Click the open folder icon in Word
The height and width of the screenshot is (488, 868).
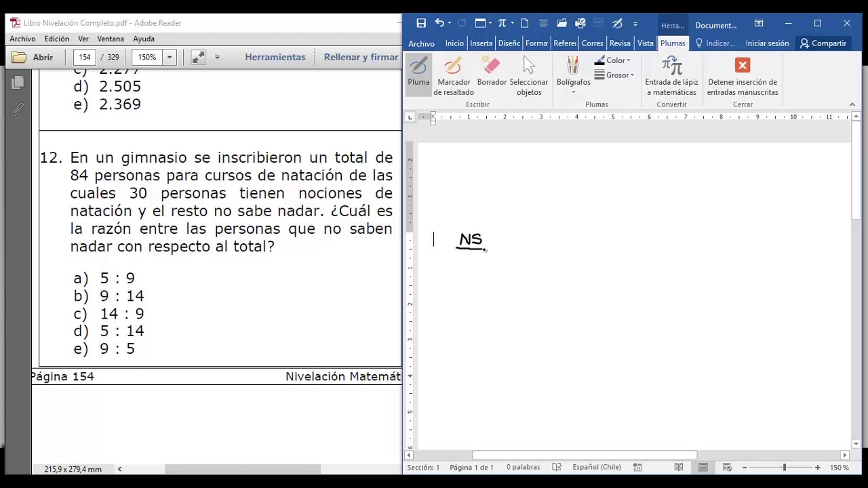[x=561, y=23]
